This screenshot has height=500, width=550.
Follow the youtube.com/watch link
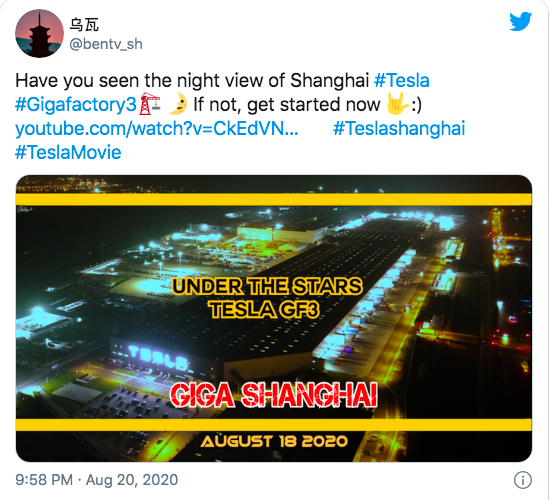(157, 128)
